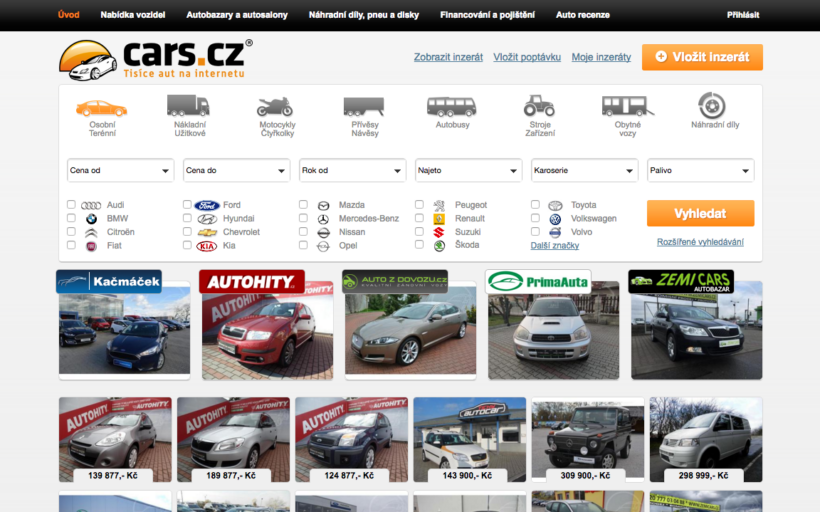Choose the Přívěsy Návěsy trailer icon
820x512 pixels.
(363, 106)
